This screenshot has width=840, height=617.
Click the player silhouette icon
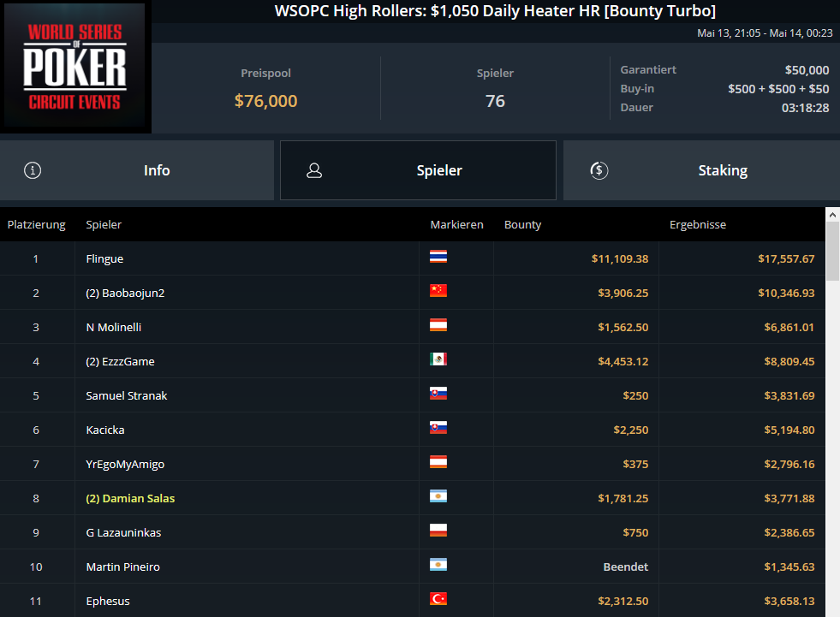(x=314, y=170)
